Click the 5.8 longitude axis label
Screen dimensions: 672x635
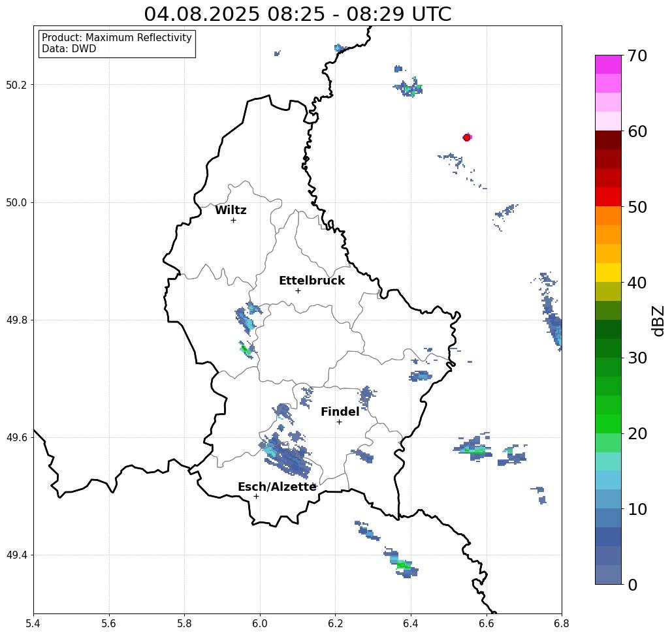[x=184, y=623]
